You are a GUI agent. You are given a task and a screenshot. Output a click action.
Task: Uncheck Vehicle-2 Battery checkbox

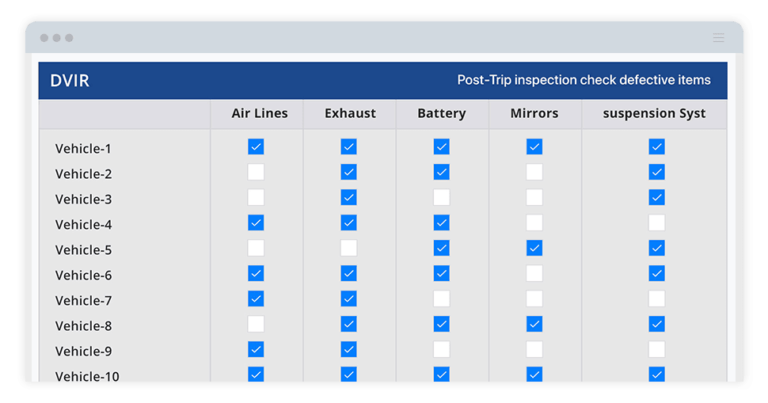click(441, 172)
